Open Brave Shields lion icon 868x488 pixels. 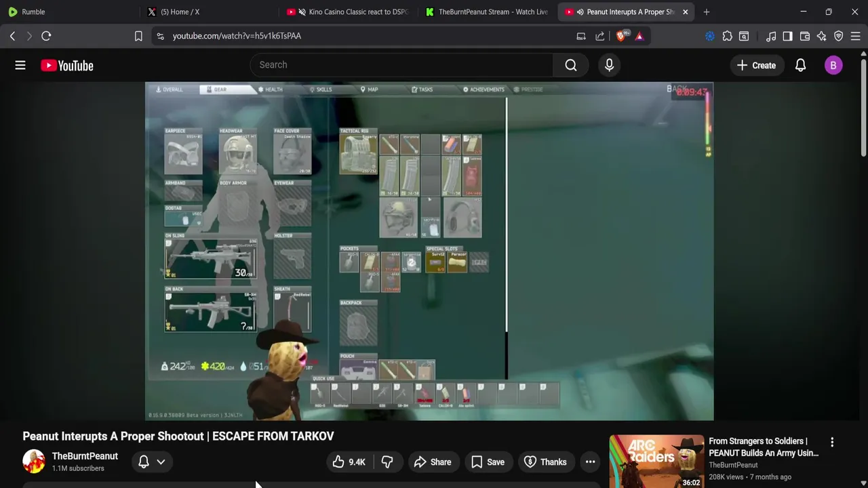621,36
